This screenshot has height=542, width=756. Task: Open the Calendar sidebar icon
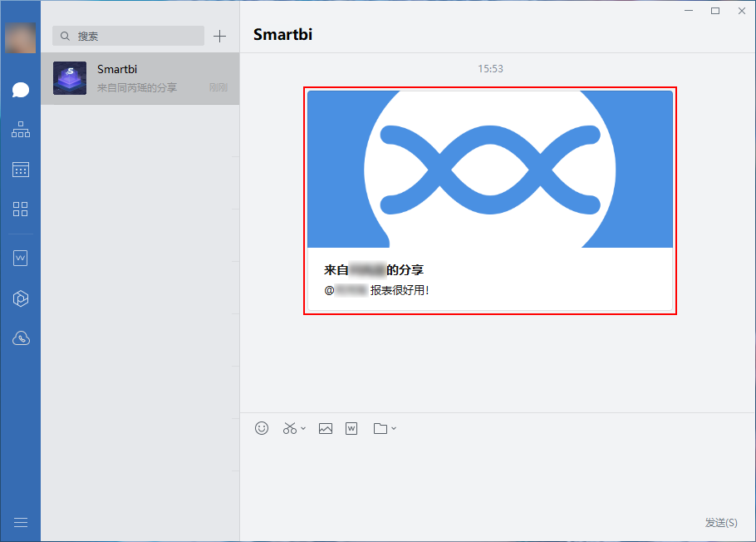coord(21,170)
